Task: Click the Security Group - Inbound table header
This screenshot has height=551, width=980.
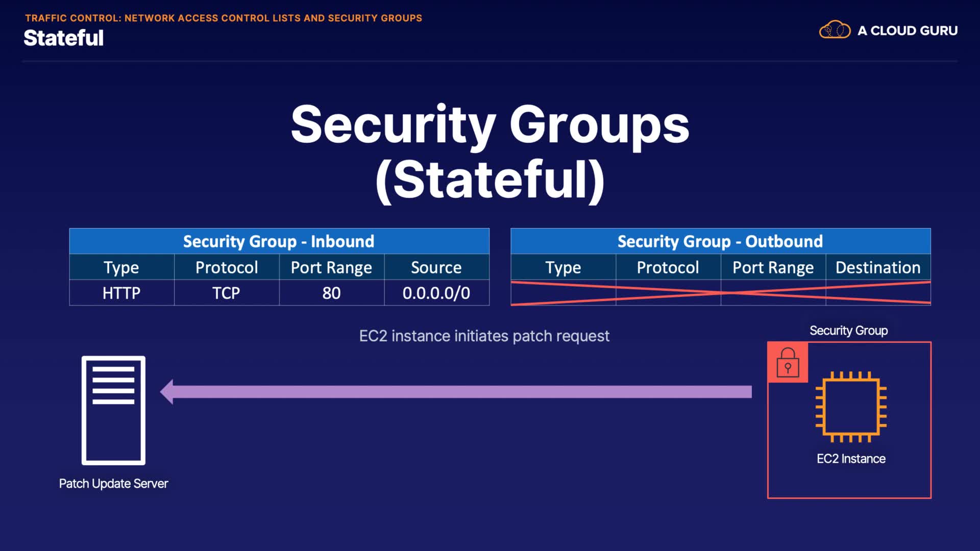Action: [x=279, y=241]
